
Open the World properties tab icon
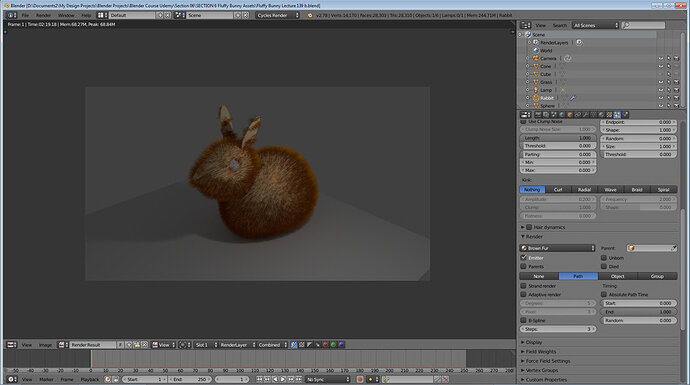point(562,115)
